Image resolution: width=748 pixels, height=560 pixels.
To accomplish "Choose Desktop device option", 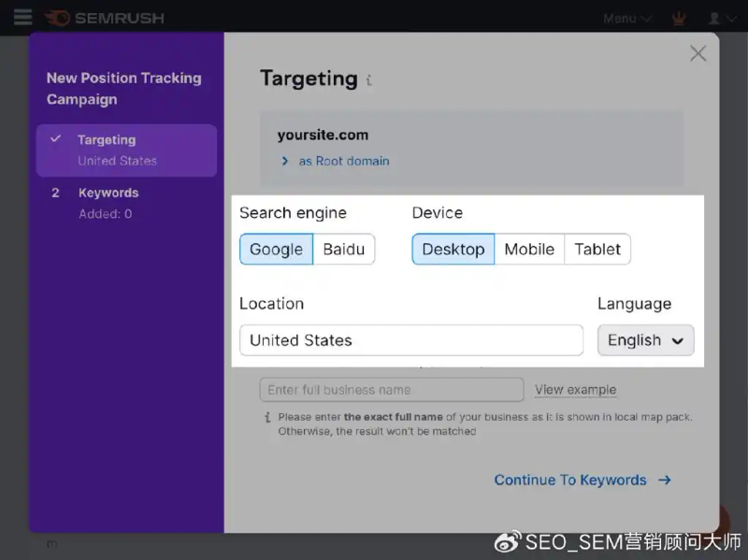I will click(x=453, y=250).
